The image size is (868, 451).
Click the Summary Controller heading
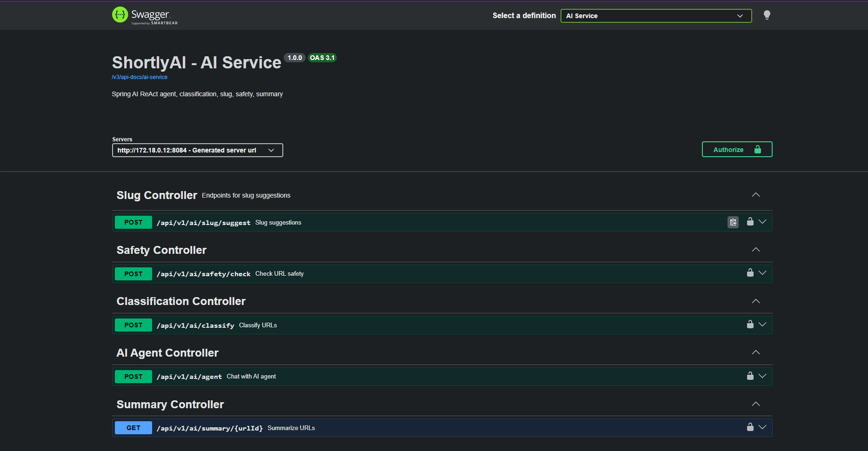tap(170, 405)
